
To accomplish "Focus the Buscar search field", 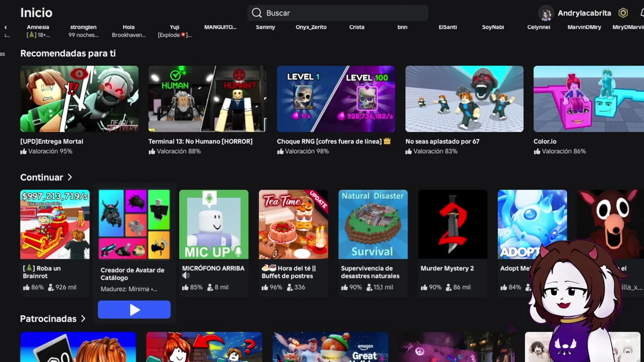I will (338, 13).
